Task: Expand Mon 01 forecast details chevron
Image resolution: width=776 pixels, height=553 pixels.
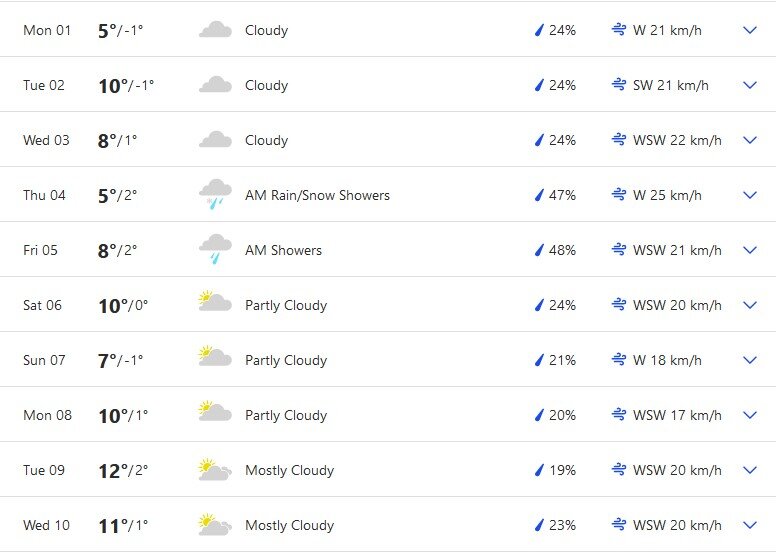Action: point(750,30)
